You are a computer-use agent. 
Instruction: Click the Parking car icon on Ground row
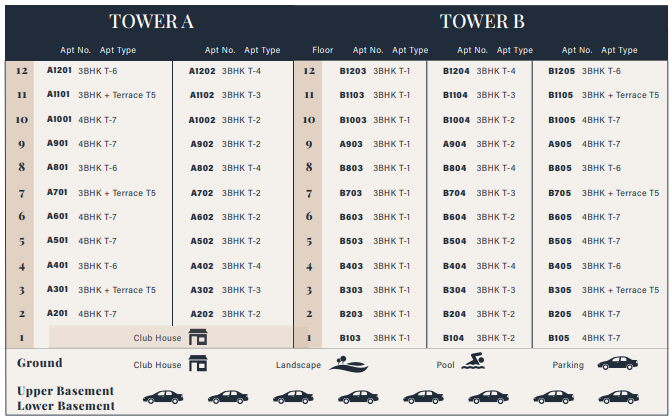click(618, 363)
